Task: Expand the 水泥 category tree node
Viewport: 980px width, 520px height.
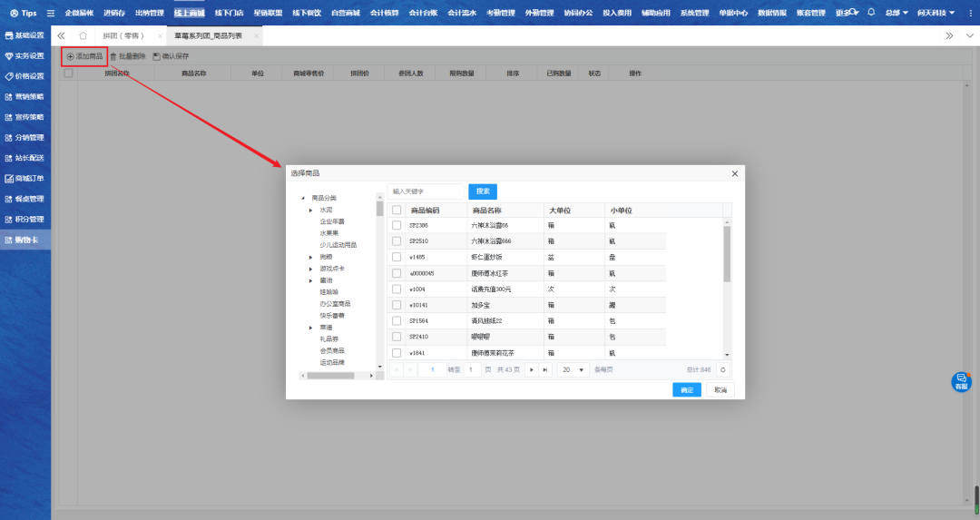Action: coord(311,210)
